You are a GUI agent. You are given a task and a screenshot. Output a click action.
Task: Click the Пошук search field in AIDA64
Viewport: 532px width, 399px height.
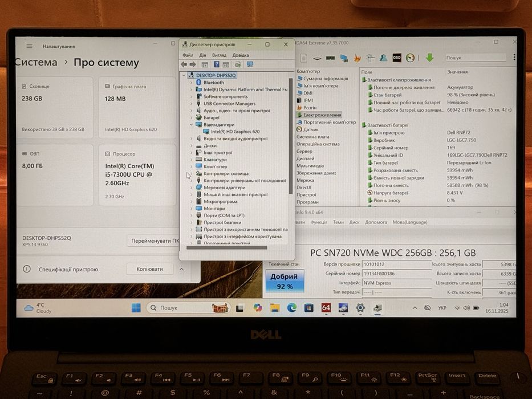(x=476, y=58)
